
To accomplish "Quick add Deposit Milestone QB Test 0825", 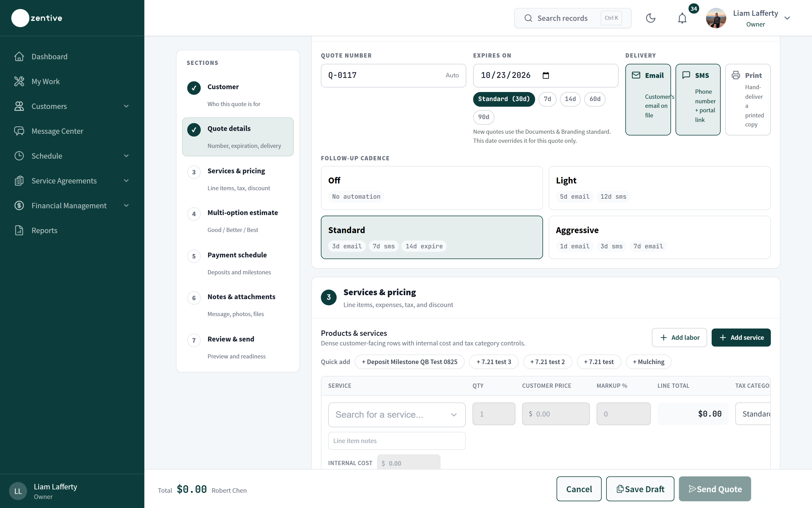I will coord(409,362).
